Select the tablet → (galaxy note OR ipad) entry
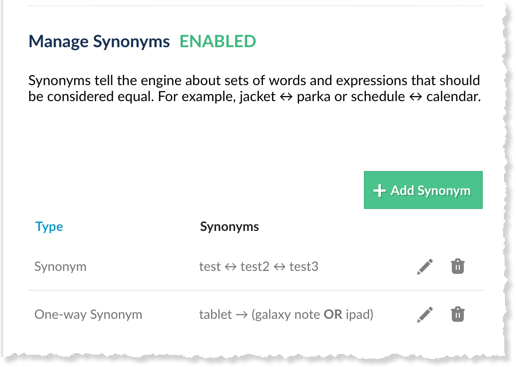The width and height of the screenshot is (516, 367). pos(286,315)
